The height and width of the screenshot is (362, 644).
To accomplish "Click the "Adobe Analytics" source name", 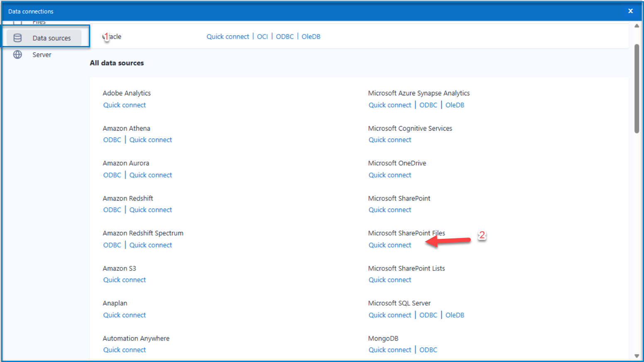I will pos(127,93).
